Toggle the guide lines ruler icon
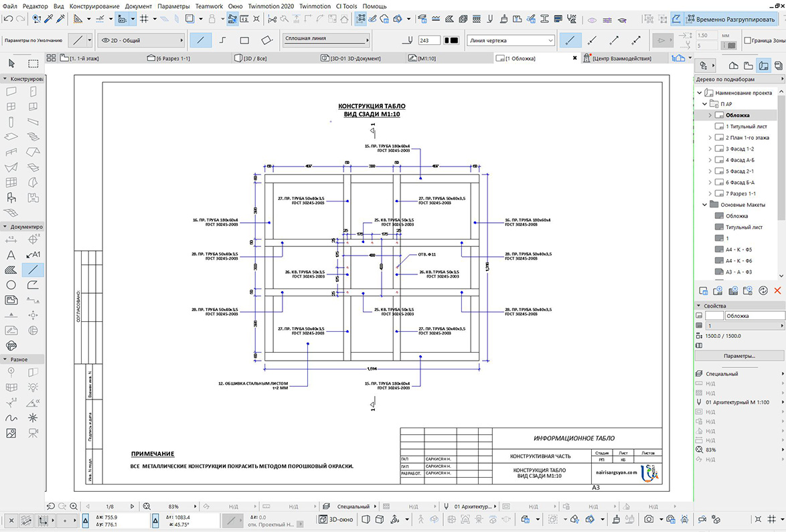786x532 pixels. click(78, 19)
